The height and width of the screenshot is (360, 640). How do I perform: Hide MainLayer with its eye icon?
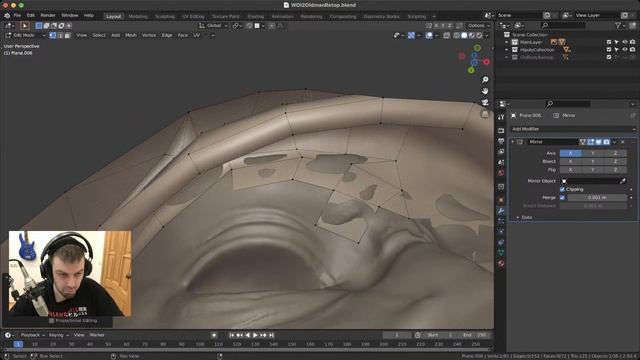624,42
